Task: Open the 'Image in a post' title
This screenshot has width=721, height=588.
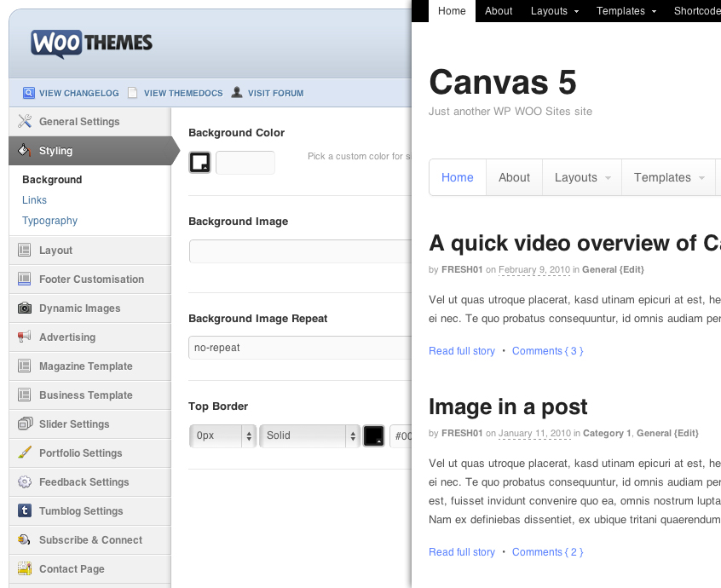Action: click(x=508, y=406)
